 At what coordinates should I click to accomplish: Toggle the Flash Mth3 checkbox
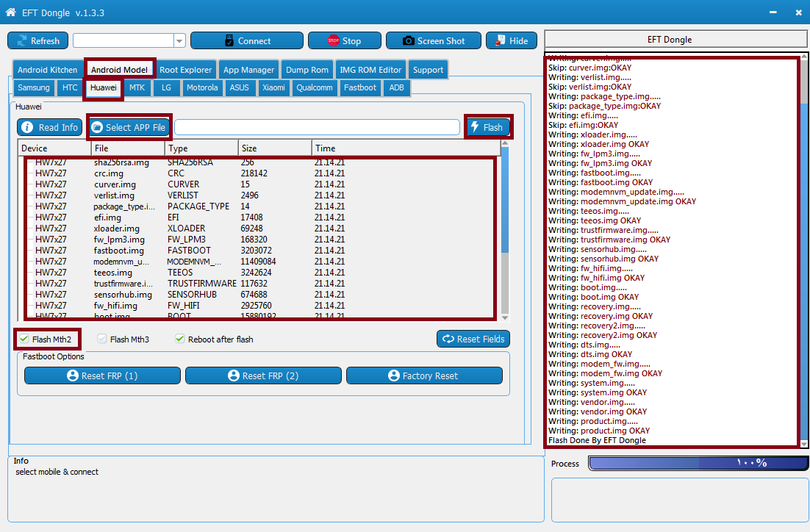[102, 339]
